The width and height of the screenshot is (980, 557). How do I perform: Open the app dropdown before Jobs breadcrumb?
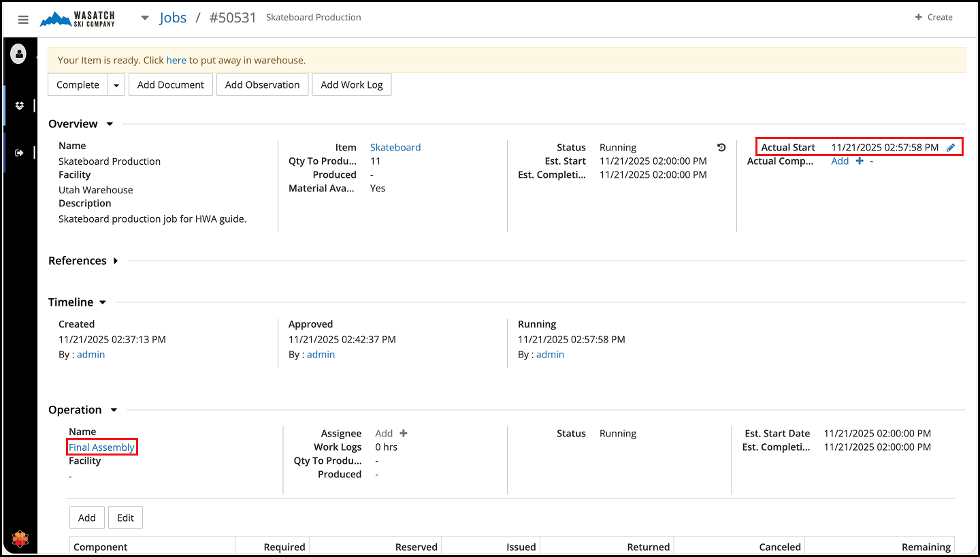tap(145, 18)
